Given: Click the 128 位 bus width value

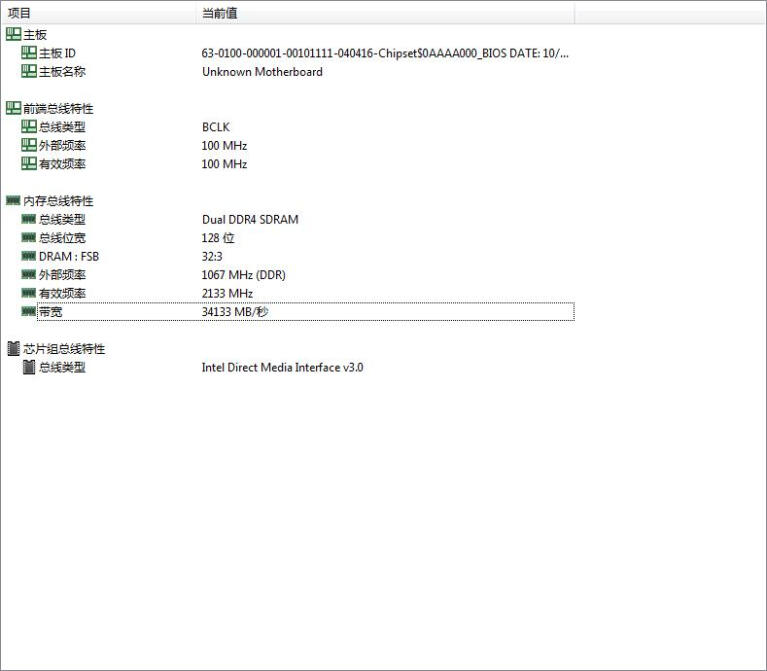Looking at the screenshot, I should point(218,238).
